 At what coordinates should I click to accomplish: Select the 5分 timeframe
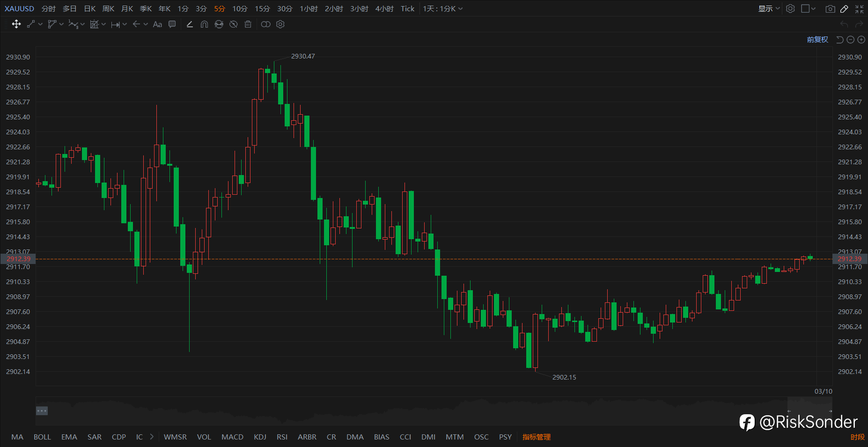(x=220, y=8)
